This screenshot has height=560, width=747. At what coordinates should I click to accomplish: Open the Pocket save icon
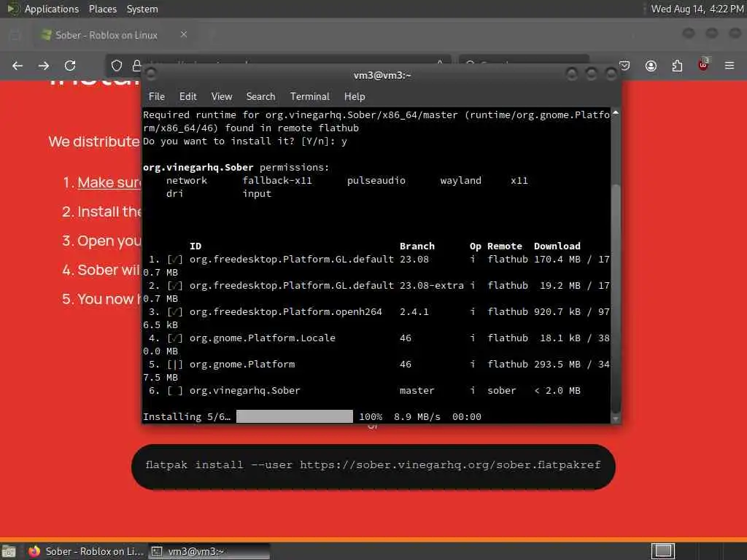pos(625,66)
